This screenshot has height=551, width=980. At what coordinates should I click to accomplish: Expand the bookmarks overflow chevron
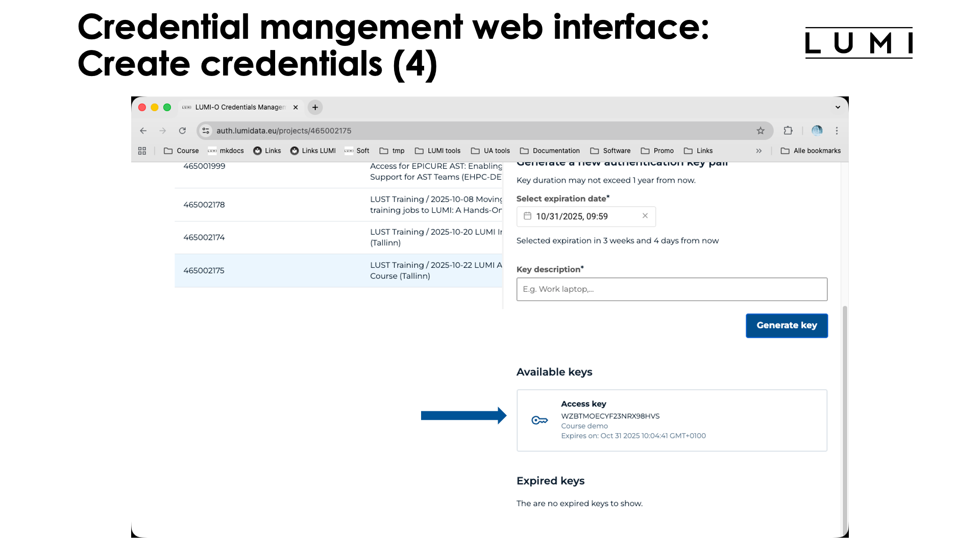(759, 151)
